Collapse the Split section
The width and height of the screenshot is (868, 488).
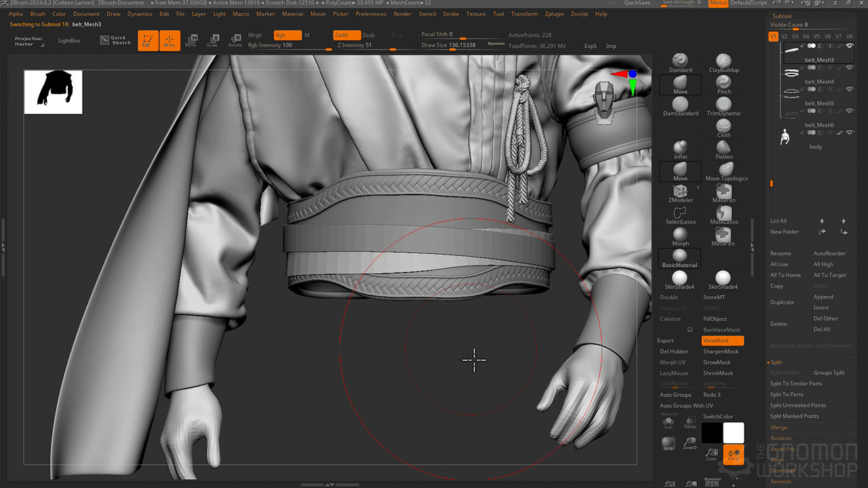tap(776, 362)
